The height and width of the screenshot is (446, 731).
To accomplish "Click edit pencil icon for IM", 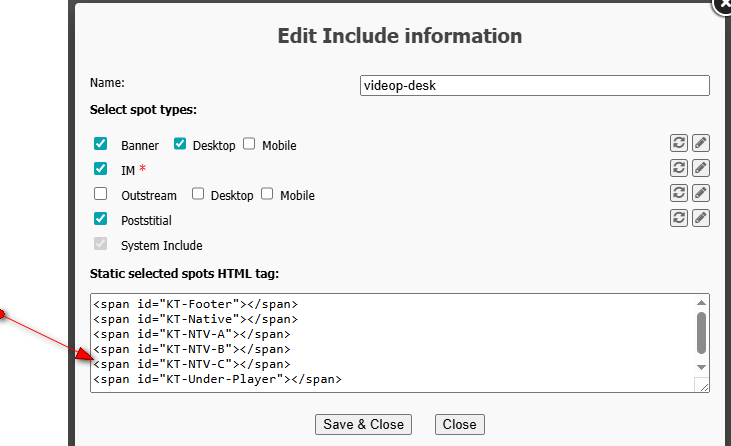I will [701, 168].
